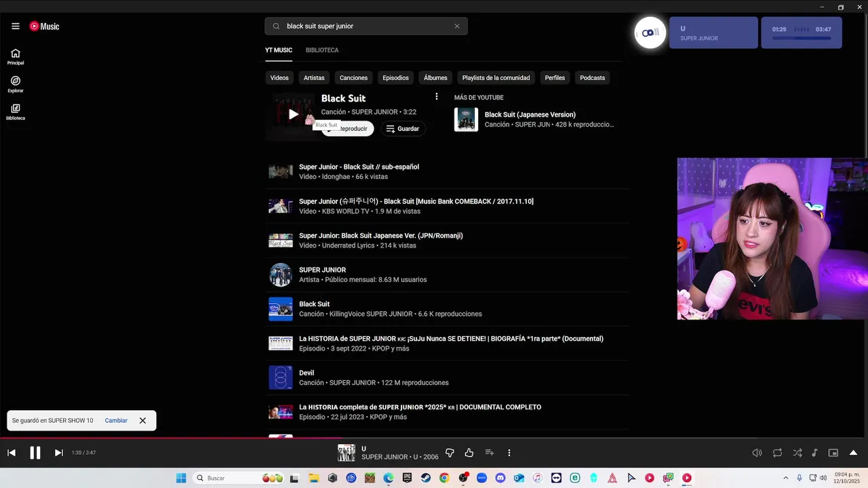868x488 pixels.
Task: Filter results by Perfiles chip
Action: tap(555, 78)
